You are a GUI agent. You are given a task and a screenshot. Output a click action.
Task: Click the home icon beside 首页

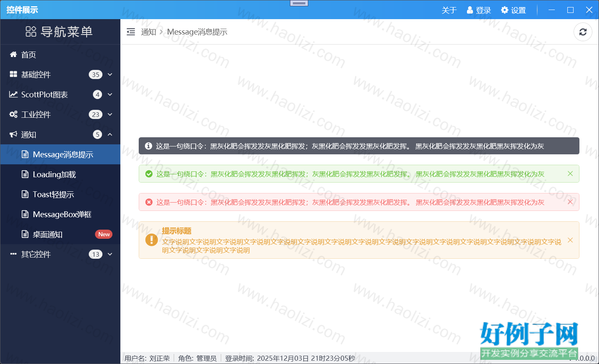tap(13, 54)
